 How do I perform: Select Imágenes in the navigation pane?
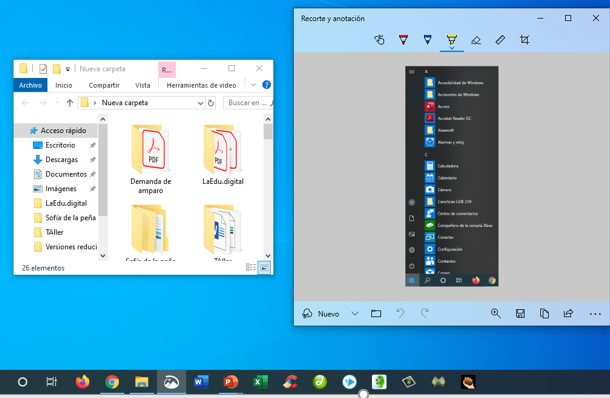click(61, 189)
